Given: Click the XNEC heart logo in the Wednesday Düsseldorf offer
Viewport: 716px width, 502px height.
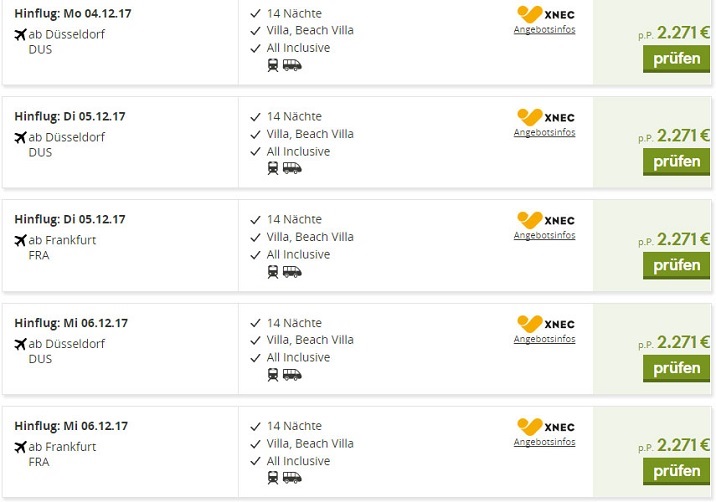Looking at the screenshot, I should pos(529,324).
